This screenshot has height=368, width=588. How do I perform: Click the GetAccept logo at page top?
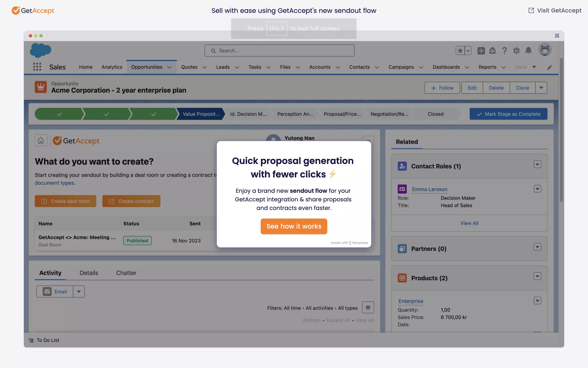33,10
